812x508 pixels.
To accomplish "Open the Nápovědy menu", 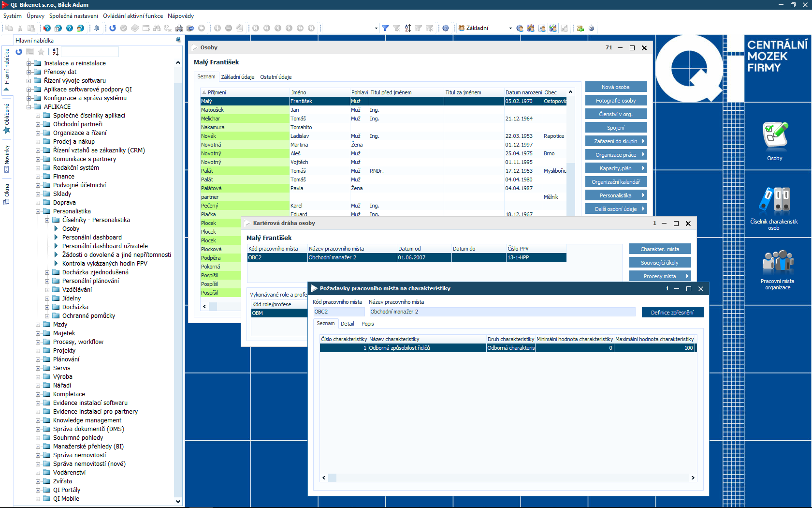I will [x=180, y=16].
